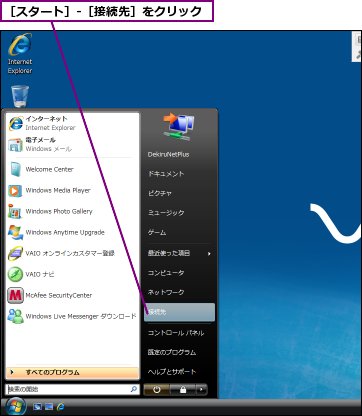Launch Internet Explorer from quick launch
Viewport: 362px width, 416px height.
[x=60, y=407]
